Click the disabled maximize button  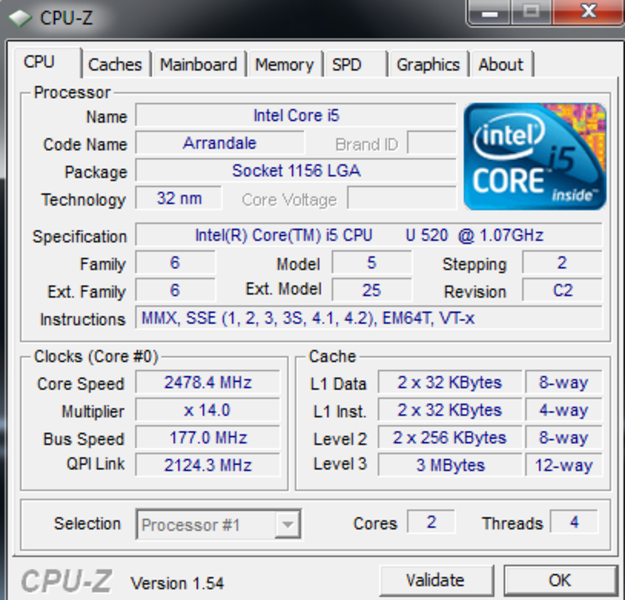click(531, 12)
